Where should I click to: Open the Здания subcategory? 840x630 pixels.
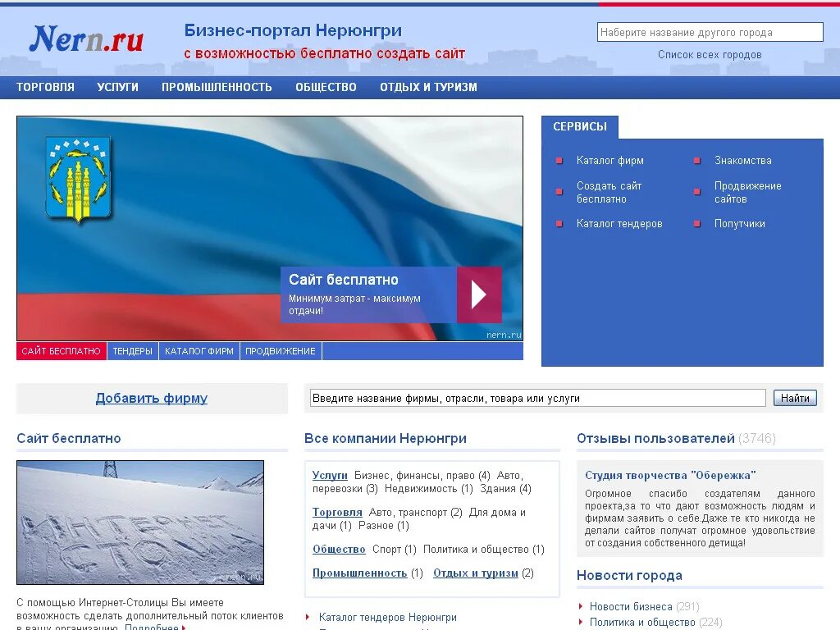coord(498,489)
